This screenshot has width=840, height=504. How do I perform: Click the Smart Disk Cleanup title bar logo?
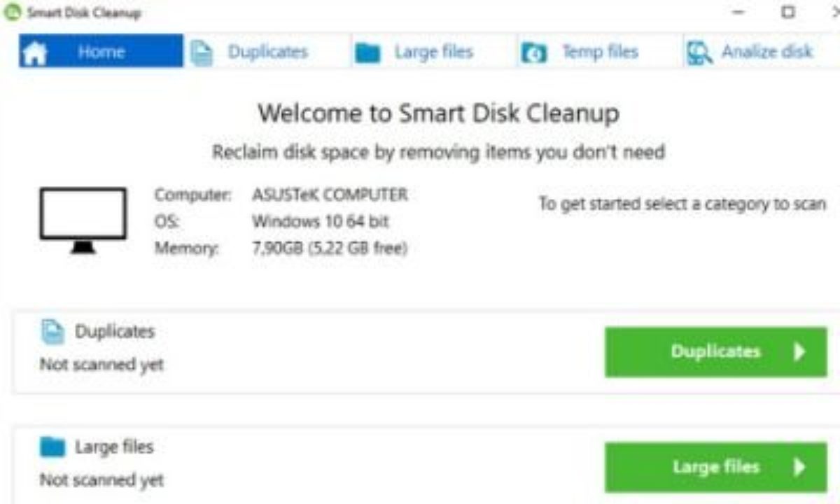pyautogui.click(x=11, y=13)
